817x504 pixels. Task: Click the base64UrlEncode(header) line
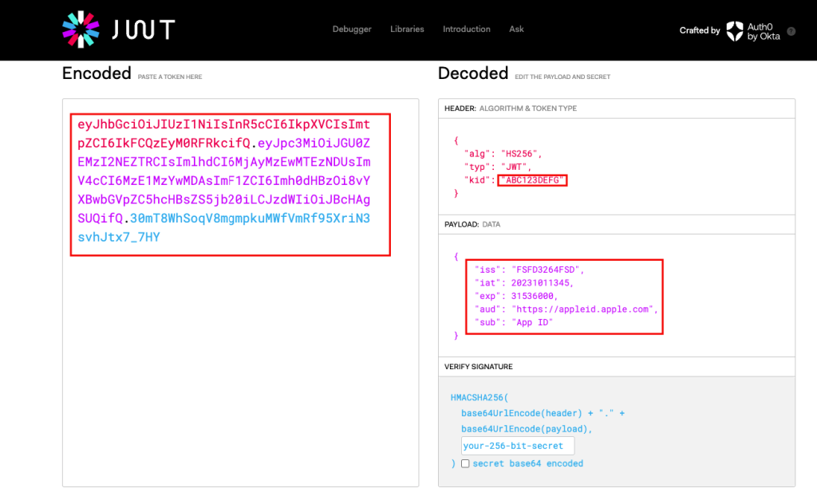point(543,413)
